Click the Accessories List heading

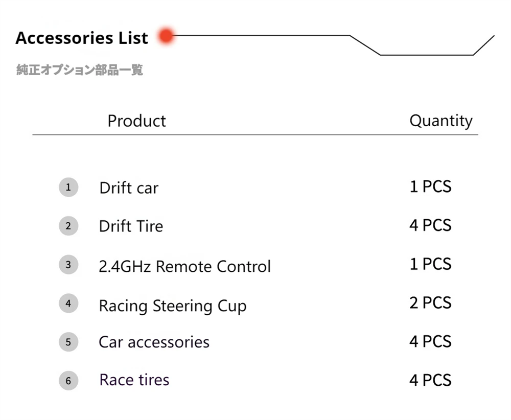tap(82, 38)
